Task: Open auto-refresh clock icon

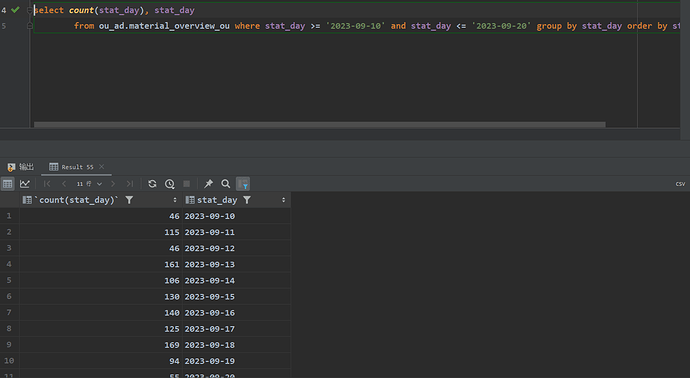Action: coord(169,183)
